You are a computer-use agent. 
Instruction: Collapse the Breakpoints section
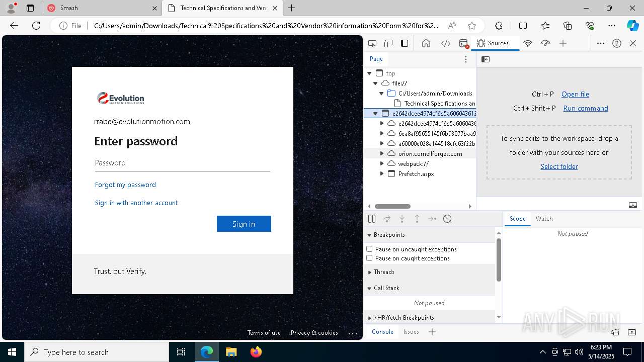coord(369,235)
